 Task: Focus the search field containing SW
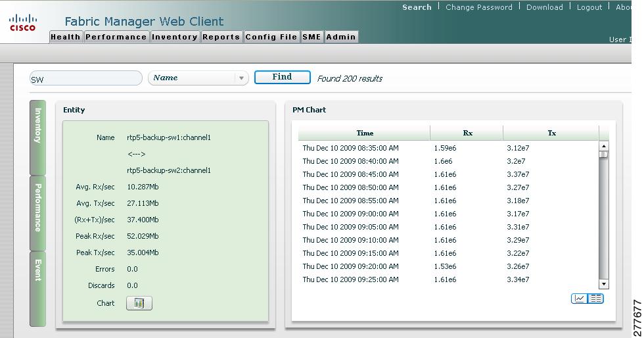86,78
